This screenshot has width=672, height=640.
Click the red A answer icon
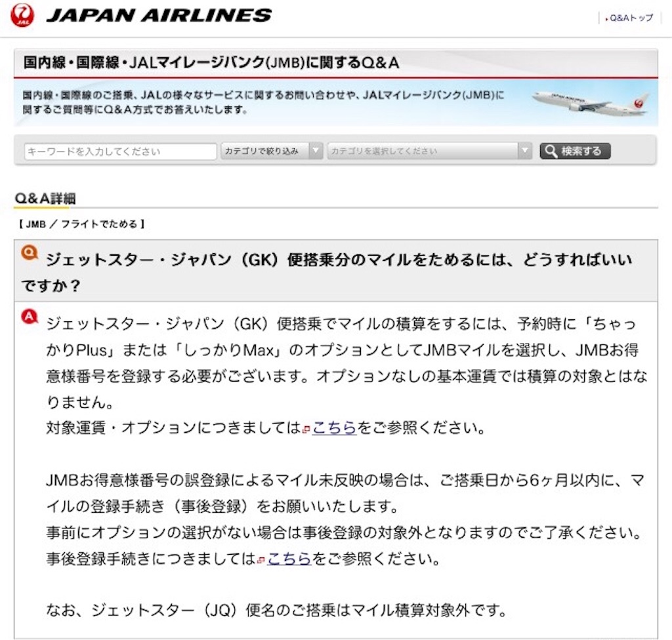click(30, 317)
